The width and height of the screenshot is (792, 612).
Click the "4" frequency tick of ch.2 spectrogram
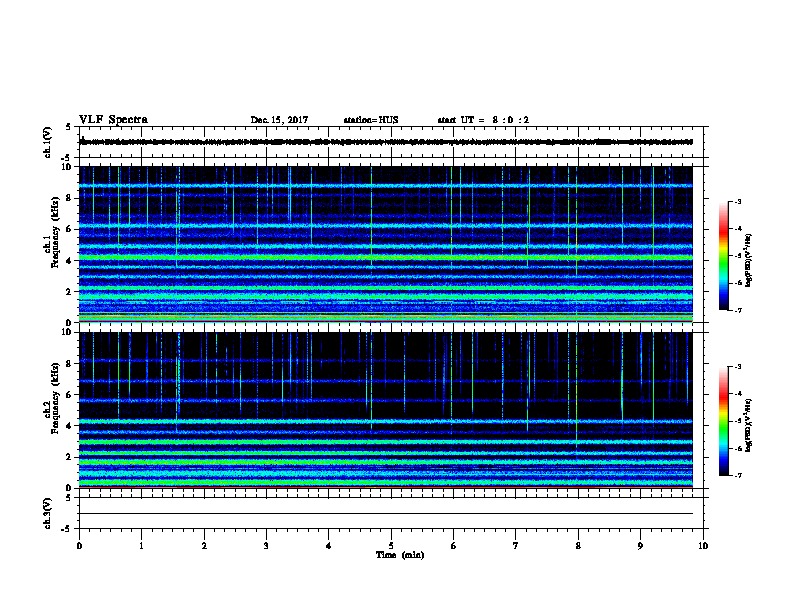click(70, 426)
